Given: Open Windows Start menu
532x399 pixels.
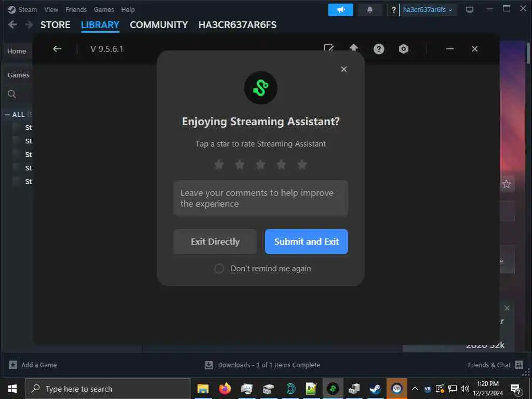Looking at the screenshot, I should tap(12, 389).
